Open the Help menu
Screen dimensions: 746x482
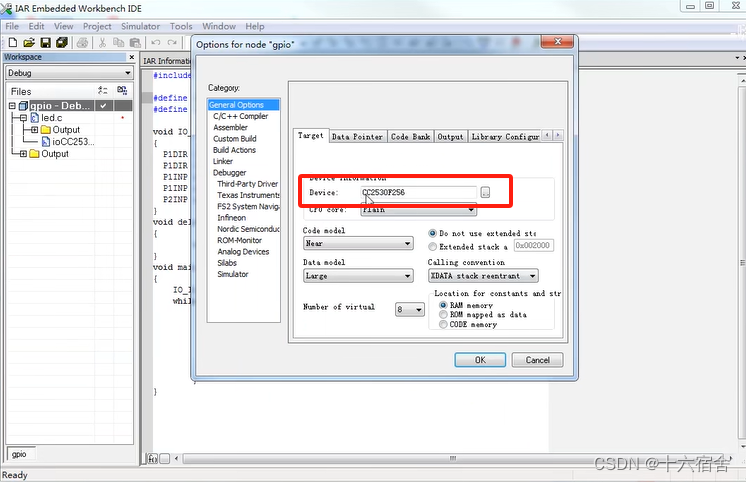(x=255, y=26)
